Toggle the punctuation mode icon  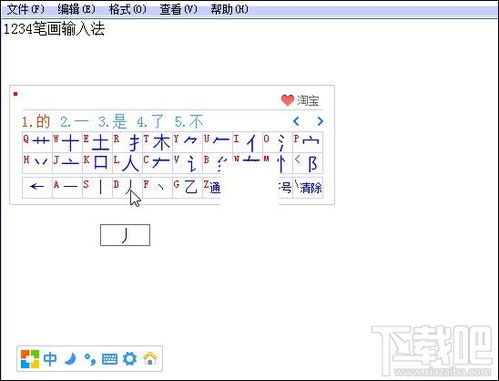(90, 359)
